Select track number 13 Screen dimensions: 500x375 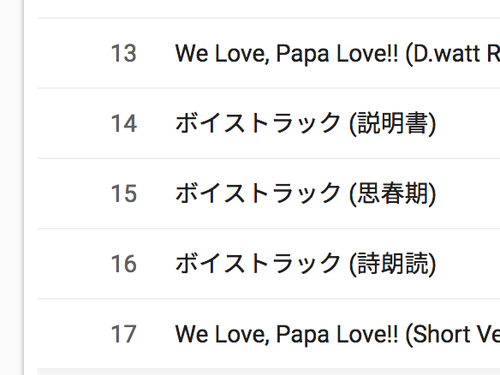click(x=123, y=53)
